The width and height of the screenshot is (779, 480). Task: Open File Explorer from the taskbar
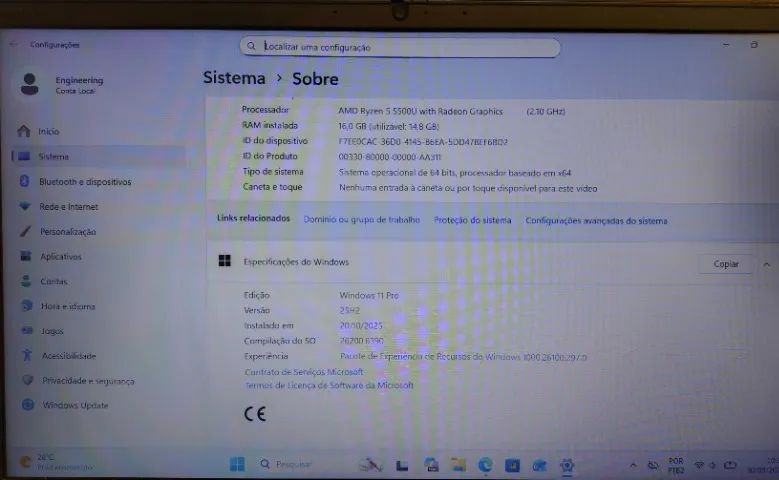[458, 465]
